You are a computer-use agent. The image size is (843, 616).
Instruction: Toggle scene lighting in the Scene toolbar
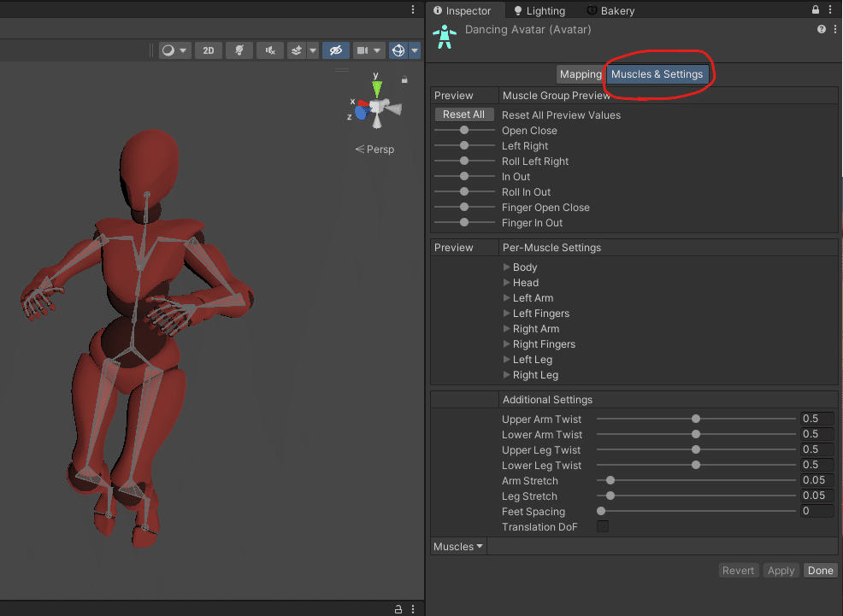tap(239, 50)
